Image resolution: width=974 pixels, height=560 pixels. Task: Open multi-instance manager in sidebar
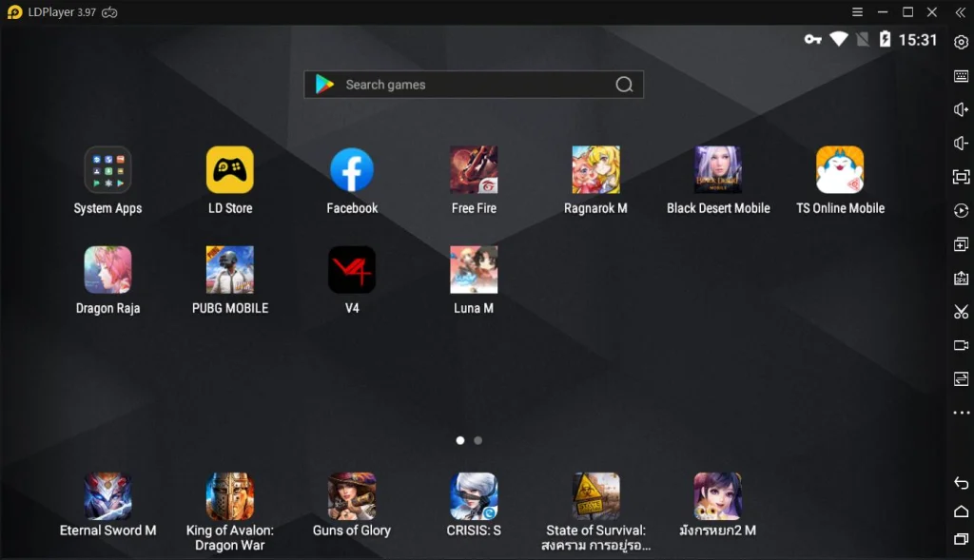coord(961,244)
